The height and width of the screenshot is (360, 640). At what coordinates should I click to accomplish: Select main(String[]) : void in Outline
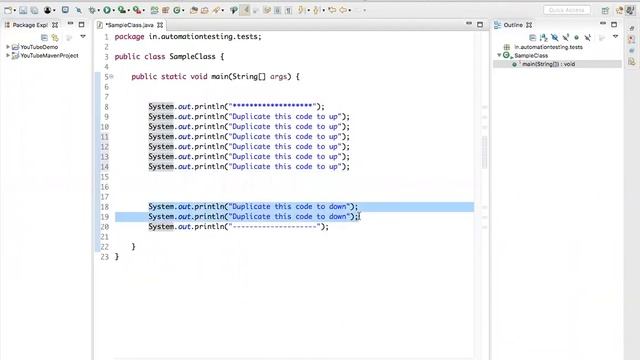click(549, 64)
